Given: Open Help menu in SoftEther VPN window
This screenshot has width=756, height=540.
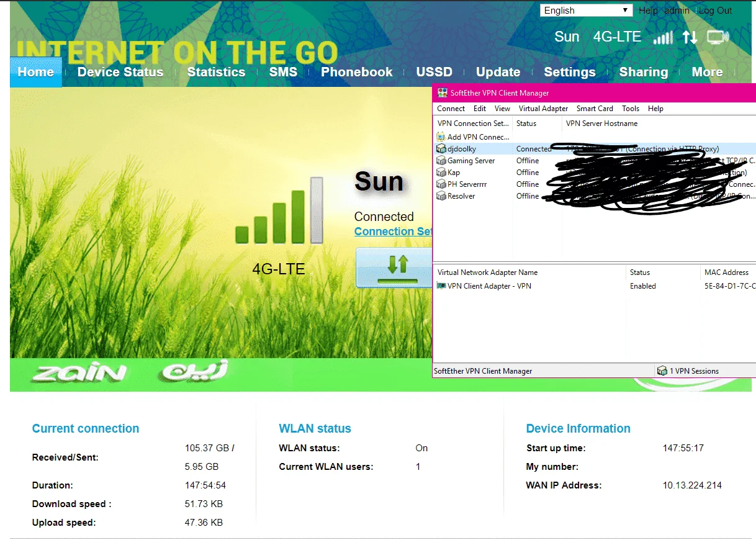Looking at the screenshot, I should tap(655, 109).
